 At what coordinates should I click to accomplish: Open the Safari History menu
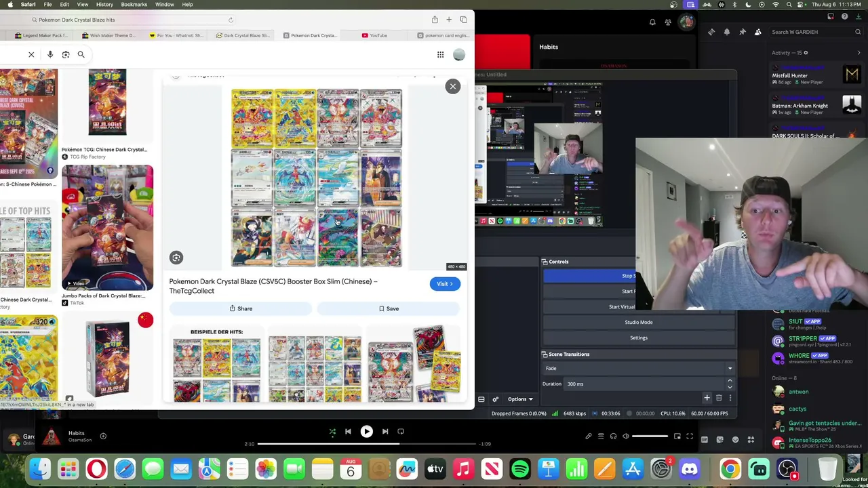point(104,5)
